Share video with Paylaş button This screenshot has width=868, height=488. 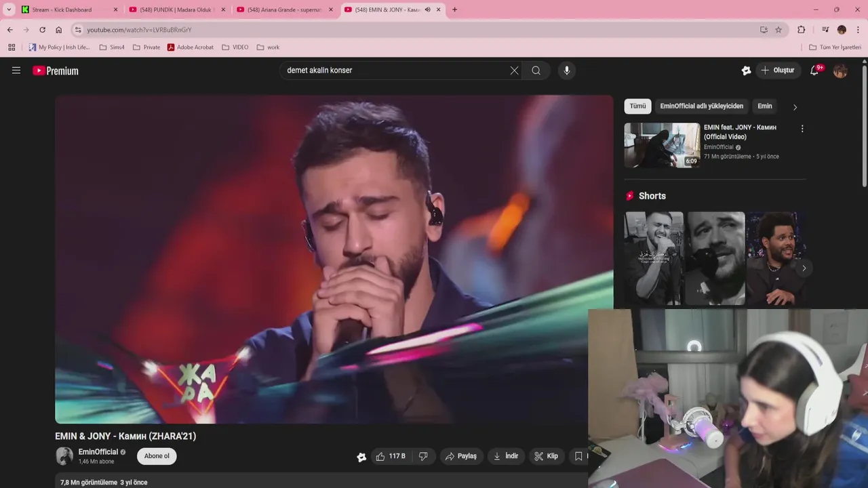click(x=461, y=456)
